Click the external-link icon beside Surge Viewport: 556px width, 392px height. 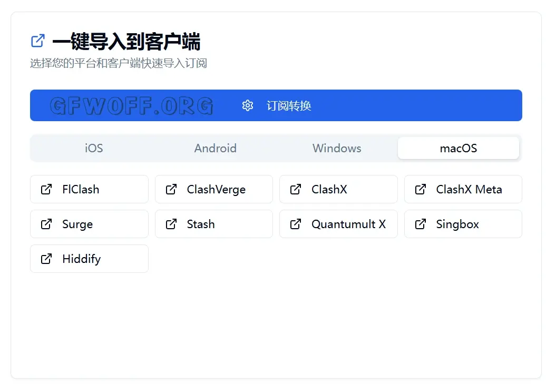point(46,224)
